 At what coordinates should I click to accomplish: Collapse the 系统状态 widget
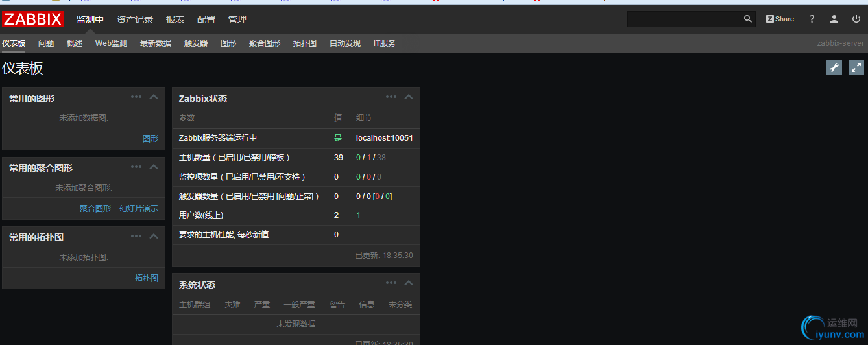[409, 283]
